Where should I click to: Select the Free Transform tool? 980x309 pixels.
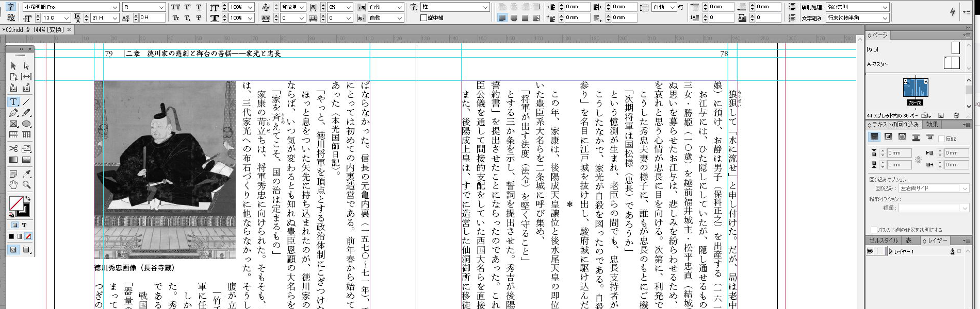coord(26,149)
